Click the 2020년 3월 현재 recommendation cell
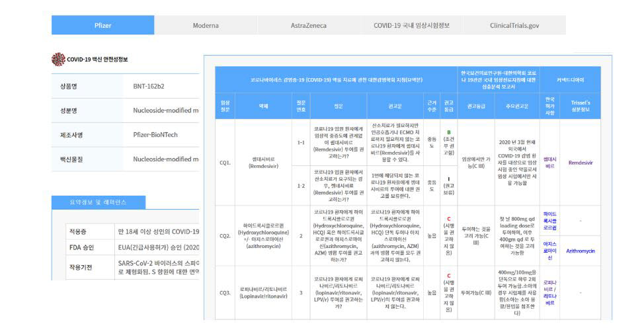The image size is (644, 330). [517, 163]
